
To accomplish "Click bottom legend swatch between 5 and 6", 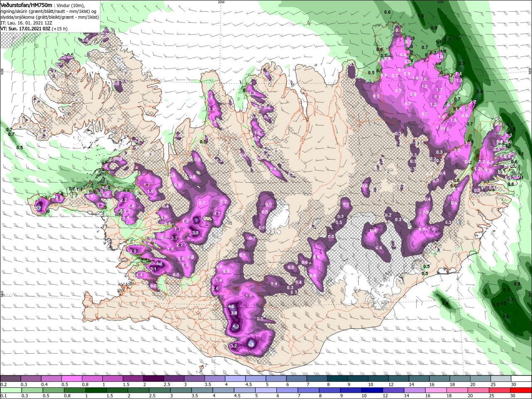I will [266, 391].
